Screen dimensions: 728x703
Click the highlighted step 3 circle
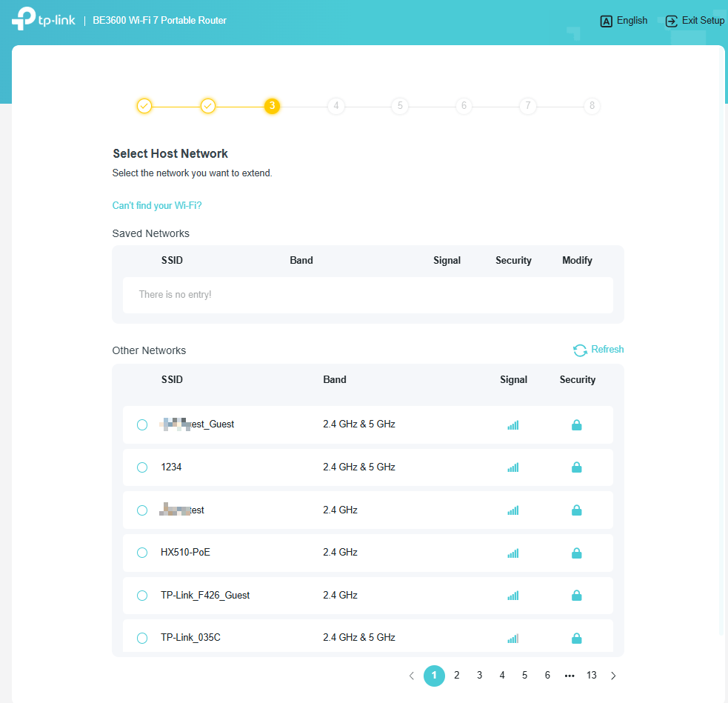(272, 106)
